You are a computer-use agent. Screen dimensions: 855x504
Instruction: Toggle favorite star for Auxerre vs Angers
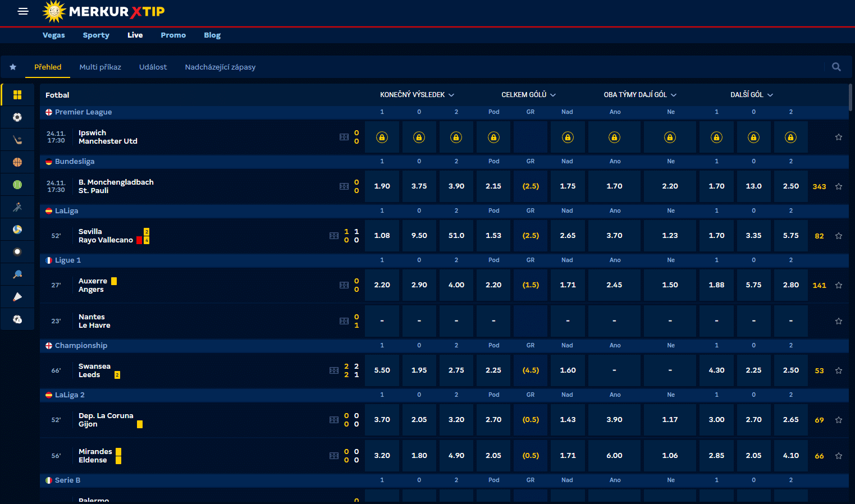pos(839,285)
